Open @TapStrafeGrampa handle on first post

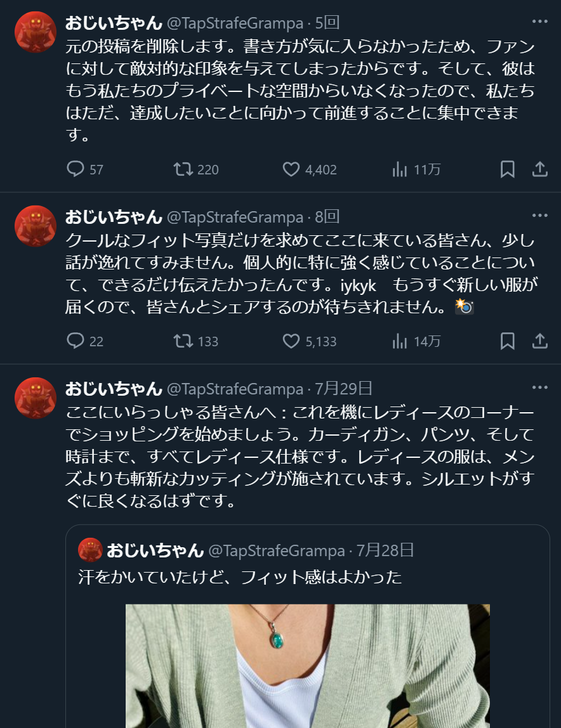[235, 23]
